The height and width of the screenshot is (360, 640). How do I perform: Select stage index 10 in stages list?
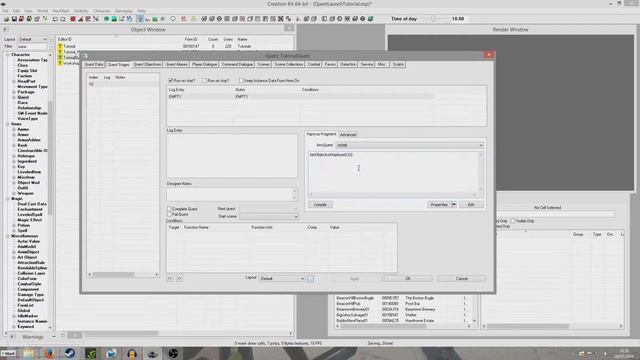click(x=123, y=84)
